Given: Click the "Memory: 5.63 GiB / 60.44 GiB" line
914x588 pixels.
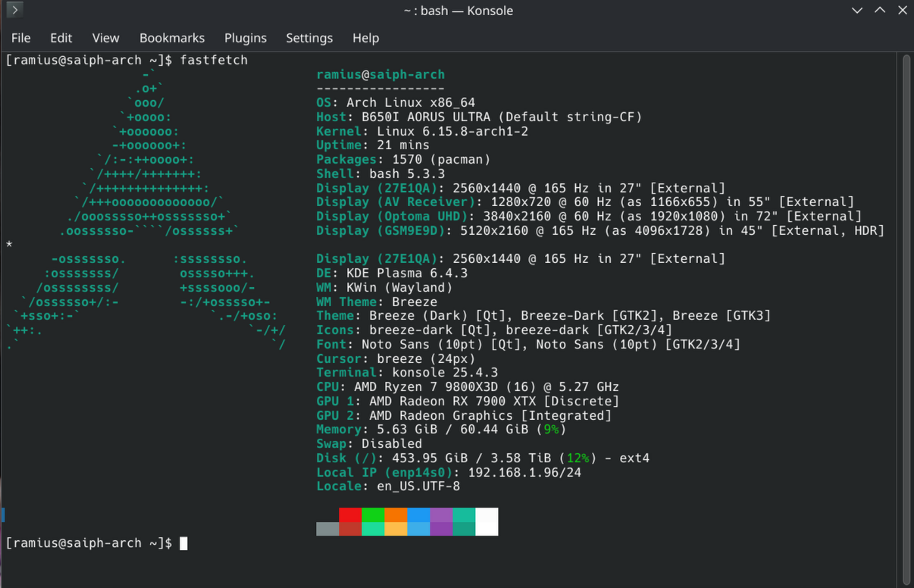Looking at the screenshot, I should pyautogui.click(x=441, y=429).
